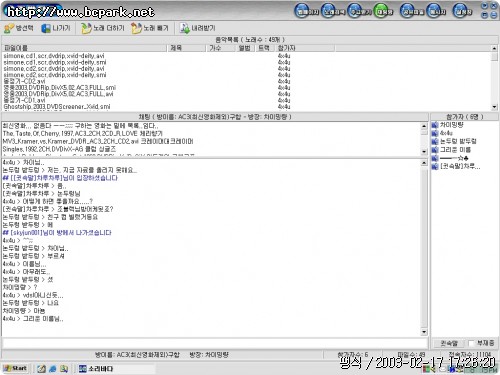This screenshot has height=375, width=500.
Task: Click main chat log scroll down arrow
Action: click(x=424, y=332)
